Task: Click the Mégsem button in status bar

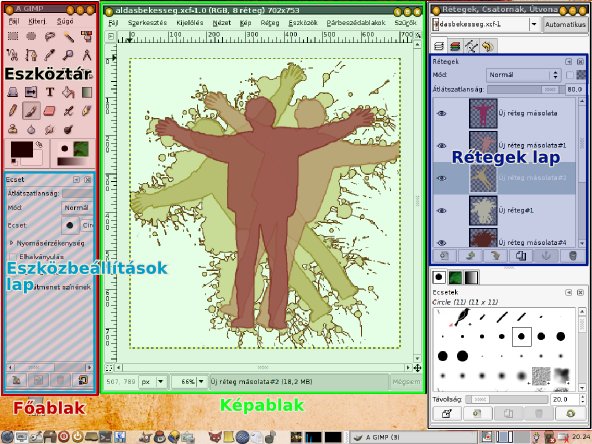Action: click(x=406, y=382)
